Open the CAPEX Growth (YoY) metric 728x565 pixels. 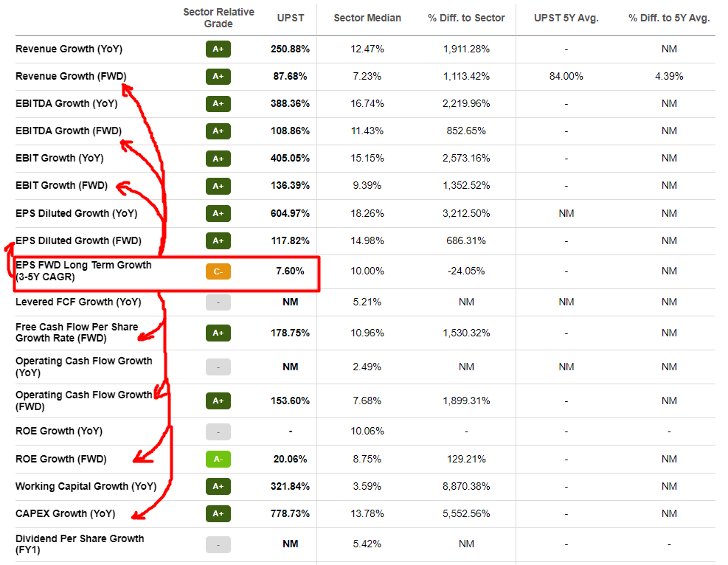(x=65, y=514)
